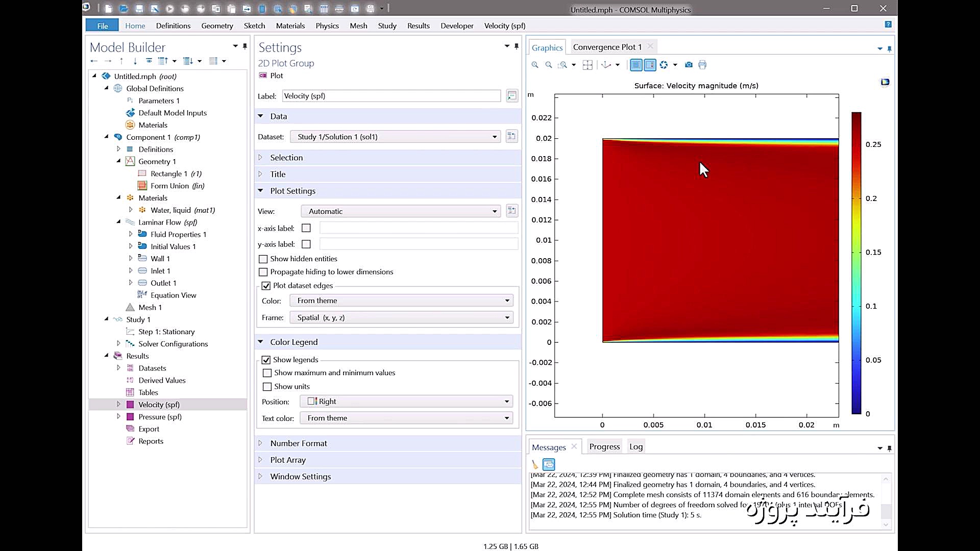Screen dimensions: 980x551
Task: Expand the Number Format section
Action: [x=299, y=443]
